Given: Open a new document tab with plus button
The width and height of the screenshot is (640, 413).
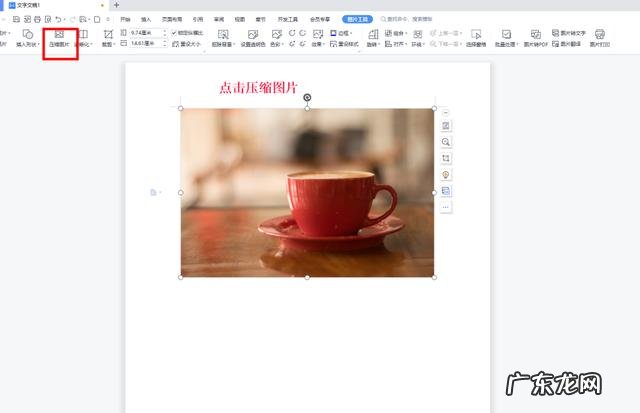Looking at the screenshot, I should pyautogui.click(x=116, y=5).
